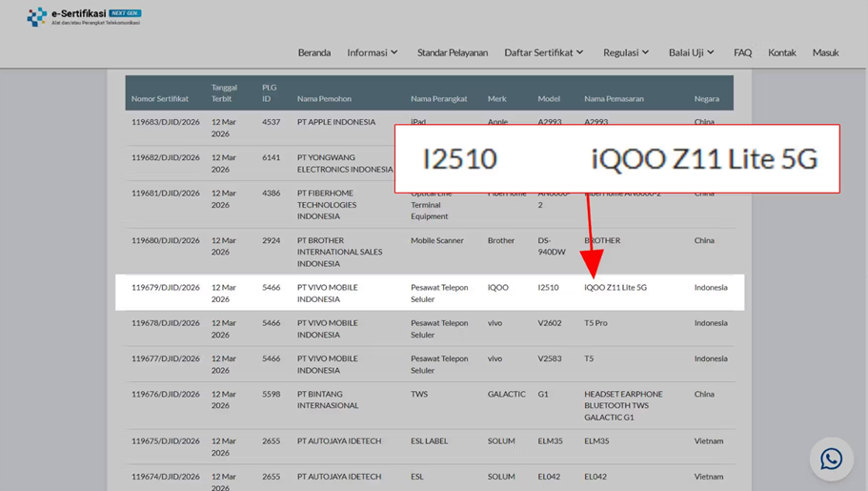
Task: Click the iQOO Z11 Lite 5G table cell
Action: (615, 287)
